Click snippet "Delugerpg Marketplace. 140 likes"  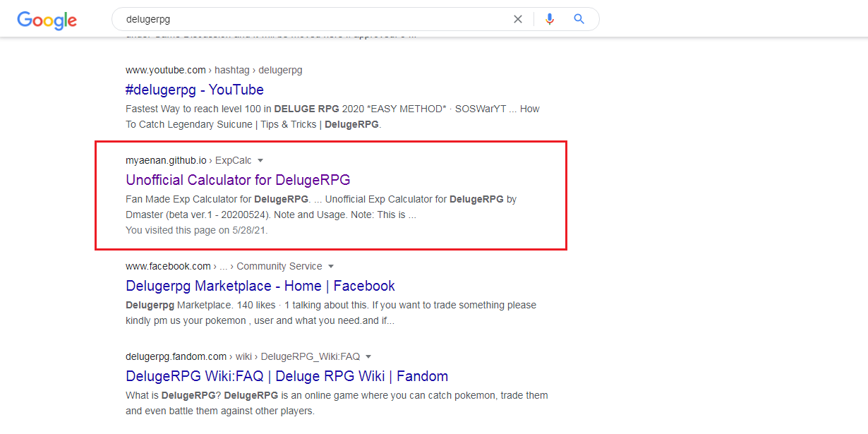[x=331, y=313]
